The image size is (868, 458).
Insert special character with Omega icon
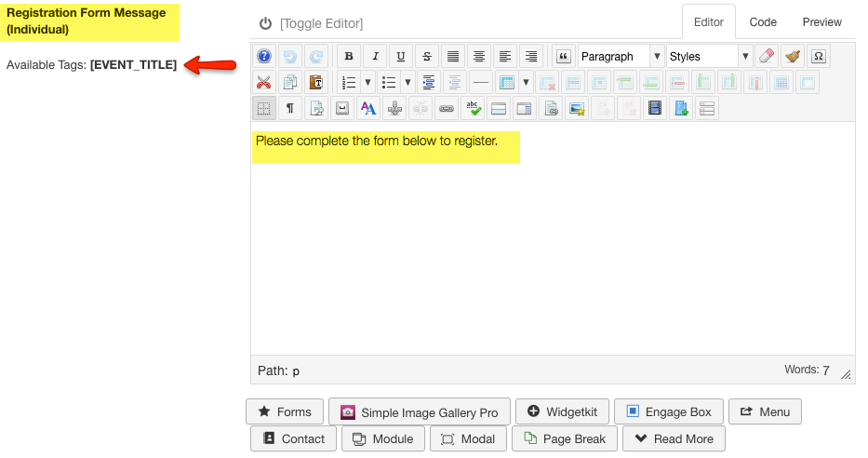coord(819,56)
